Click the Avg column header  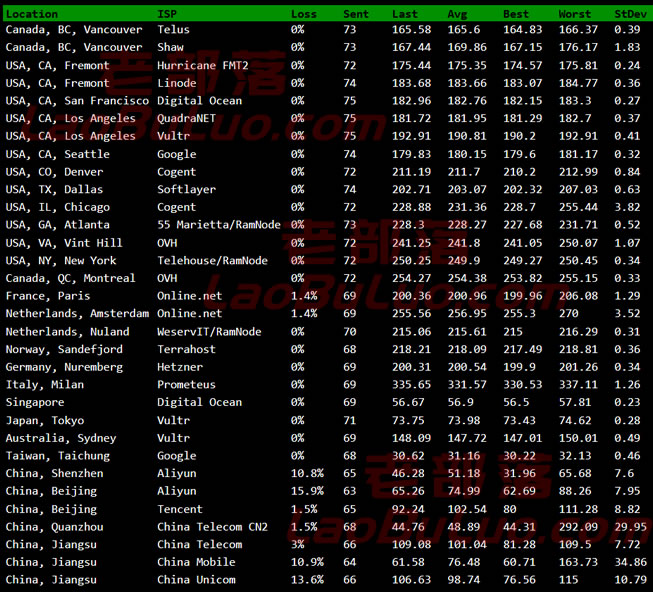coord(457,14)
